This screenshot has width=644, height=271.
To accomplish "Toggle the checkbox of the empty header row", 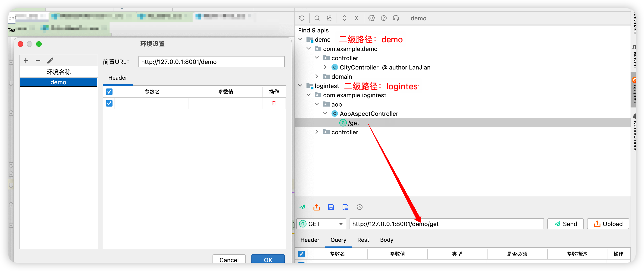I will pyautogui.click(x=109, y=103).
